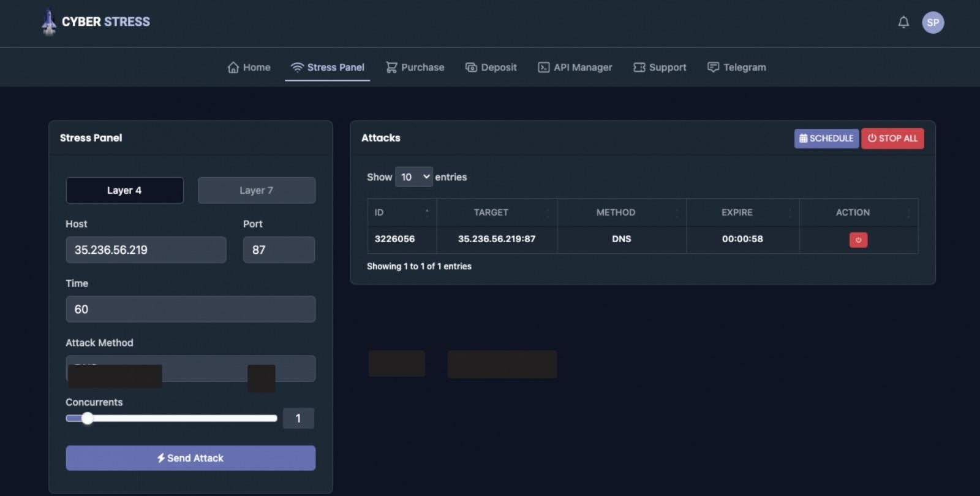This screenshot has height=496, width=980.
Task: Go to Home in the navigation bar
Action: [x=249, y=67]
